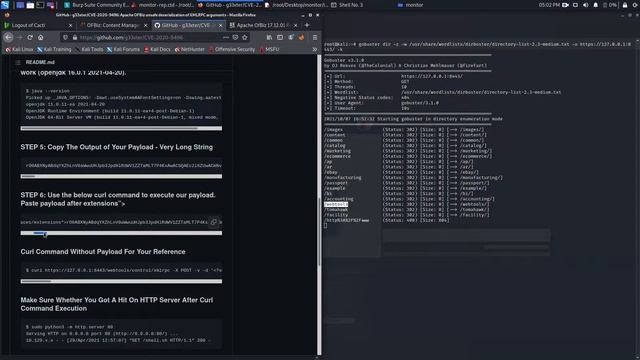Open MSFU bookmark
The image size is (640, 360).
tap(270, 49)
